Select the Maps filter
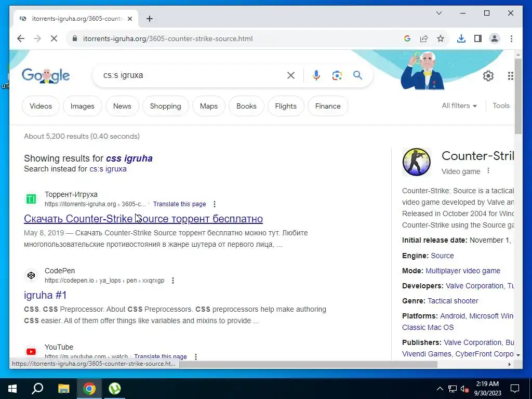This screenshot has width=532, height=399. pos(209,106)
